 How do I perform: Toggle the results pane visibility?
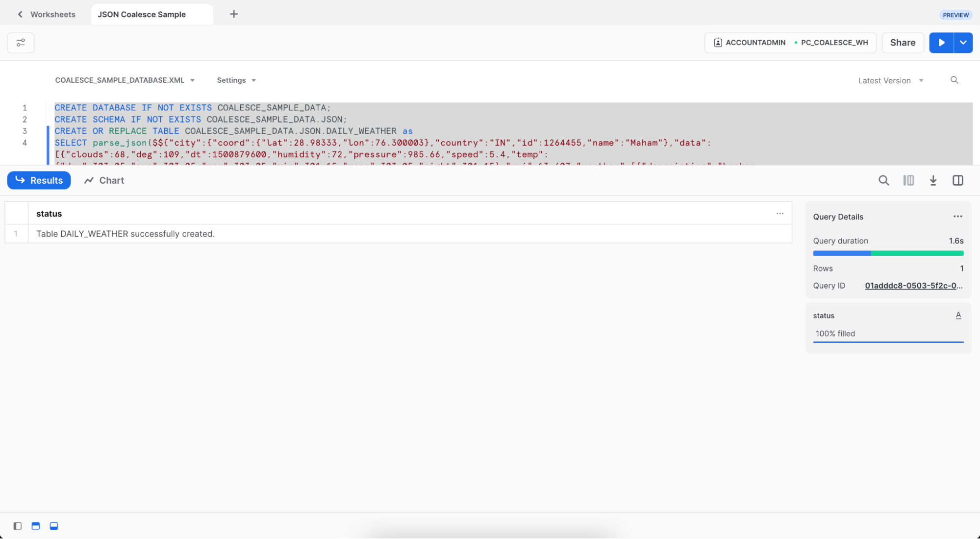pyautogui.click(x=54, y=526)
